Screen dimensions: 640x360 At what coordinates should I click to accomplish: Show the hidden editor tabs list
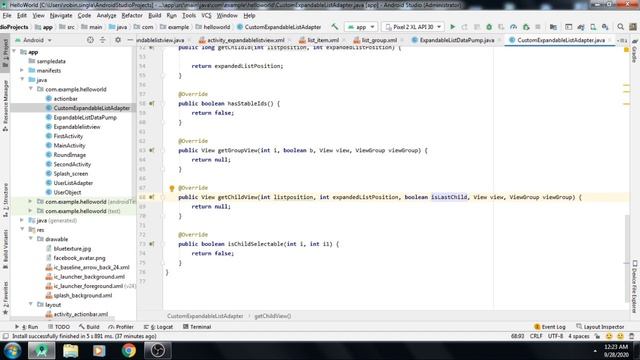pos(622,40)
